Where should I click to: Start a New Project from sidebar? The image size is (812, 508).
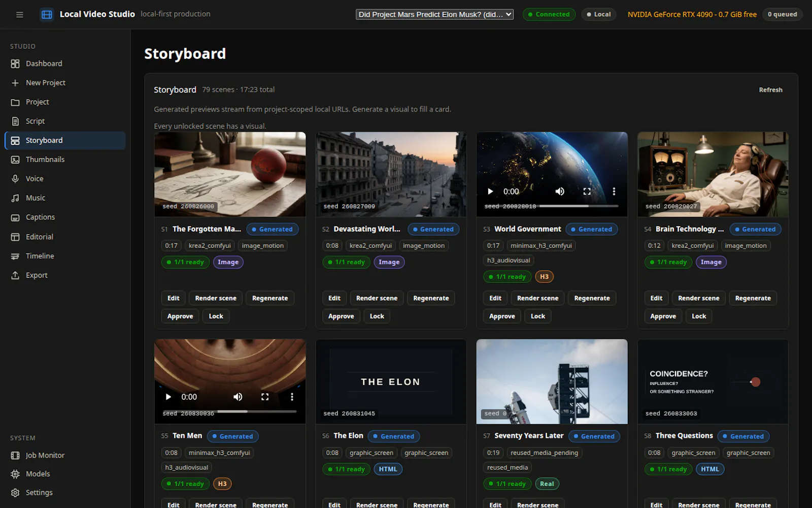[x=65, y=83]
